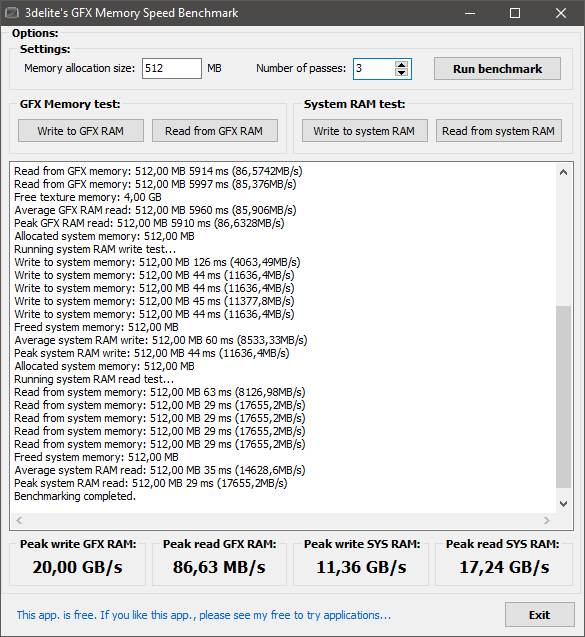
Task: Start the Write to GFX RAM test
Action: (x=81, y=131)
